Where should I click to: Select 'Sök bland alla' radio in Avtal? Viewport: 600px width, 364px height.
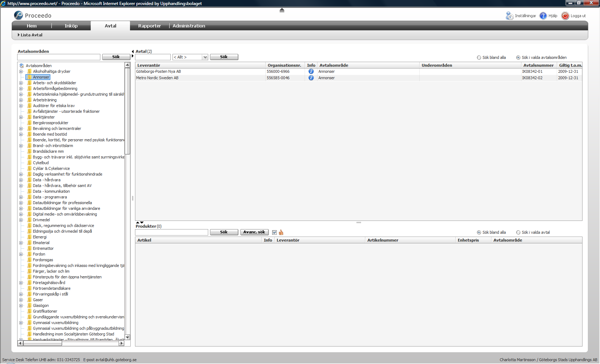click(479, 57)
